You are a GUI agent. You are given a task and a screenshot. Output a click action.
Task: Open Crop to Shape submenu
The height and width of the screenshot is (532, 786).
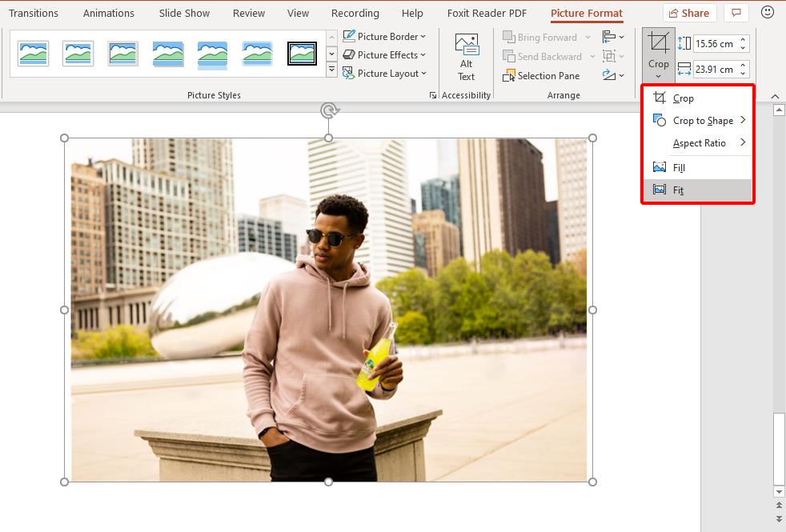(x=703, y=121)
